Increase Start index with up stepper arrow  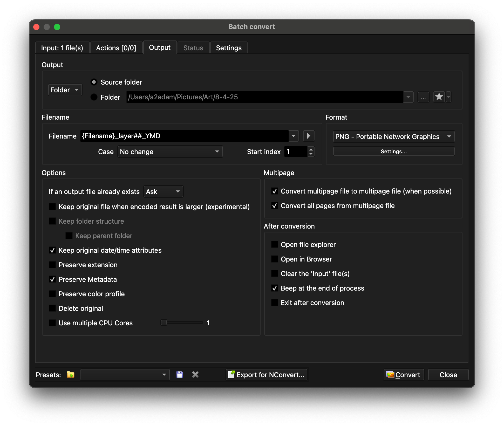click(311, 149)
